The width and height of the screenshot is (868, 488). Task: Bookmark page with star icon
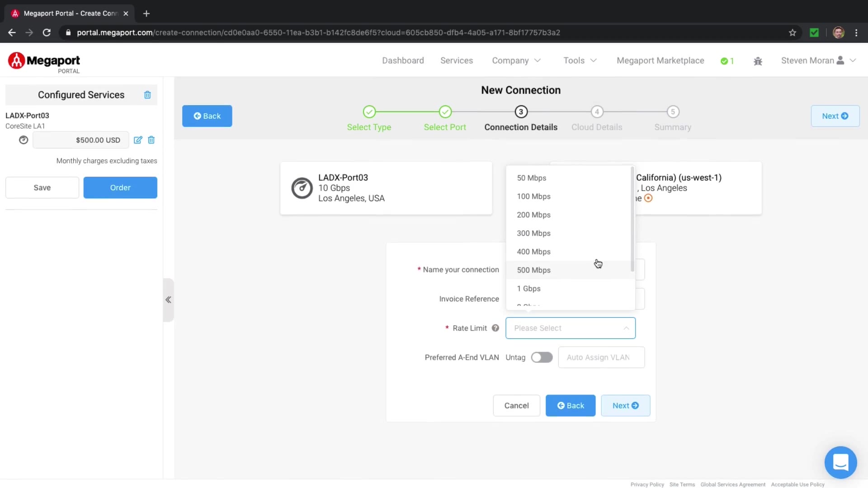tap(793, 33)
